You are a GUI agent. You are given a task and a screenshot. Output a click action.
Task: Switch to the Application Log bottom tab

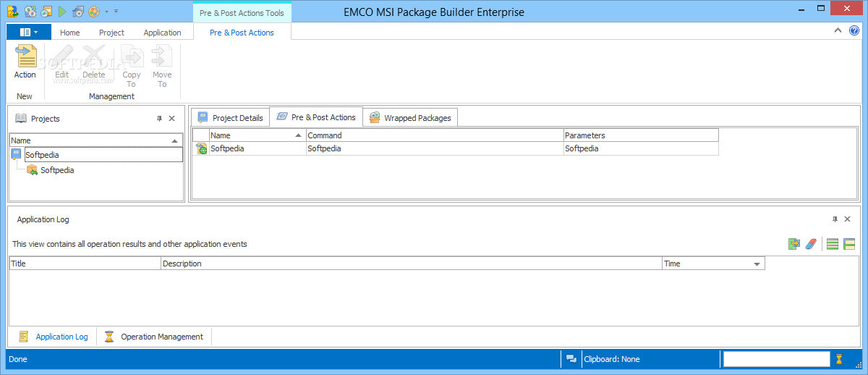point(53,337)
